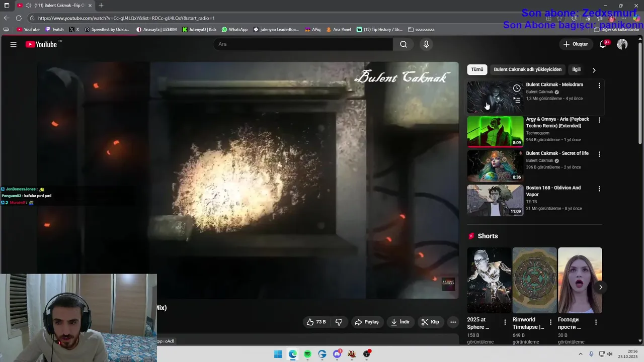Open Boston 168 - Oblivion And Vapor title

click(553, 191)
